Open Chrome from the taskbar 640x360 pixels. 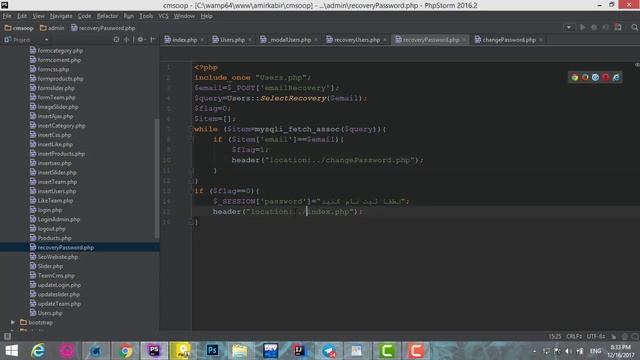[x=125, y=351]
